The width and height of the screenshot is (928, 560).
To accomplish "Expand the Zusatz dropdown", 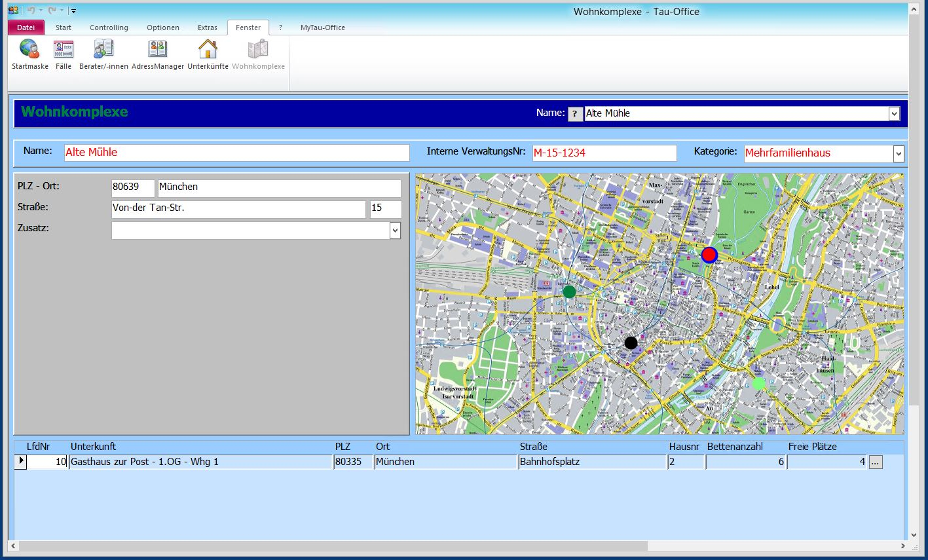I will tap(394, 231).
